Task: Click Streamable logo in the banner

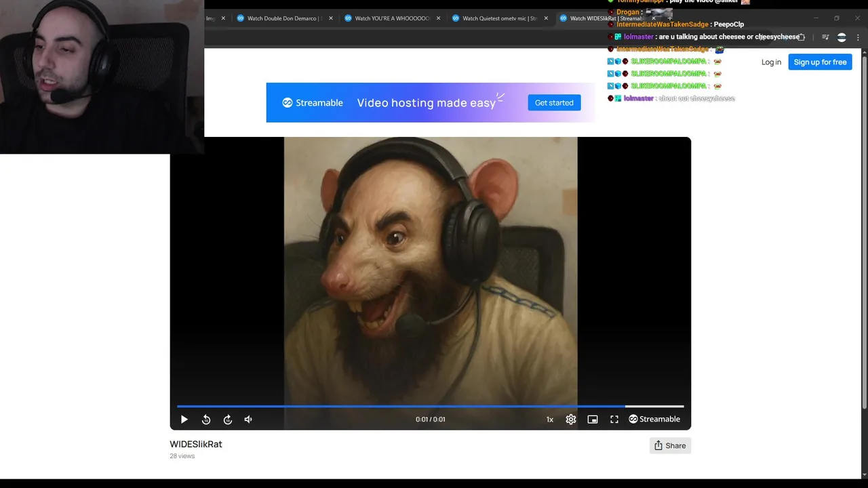Action: point(313,103)
